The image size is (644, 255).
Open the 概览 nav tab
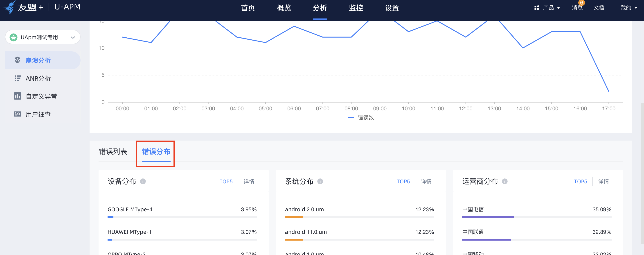284,8
